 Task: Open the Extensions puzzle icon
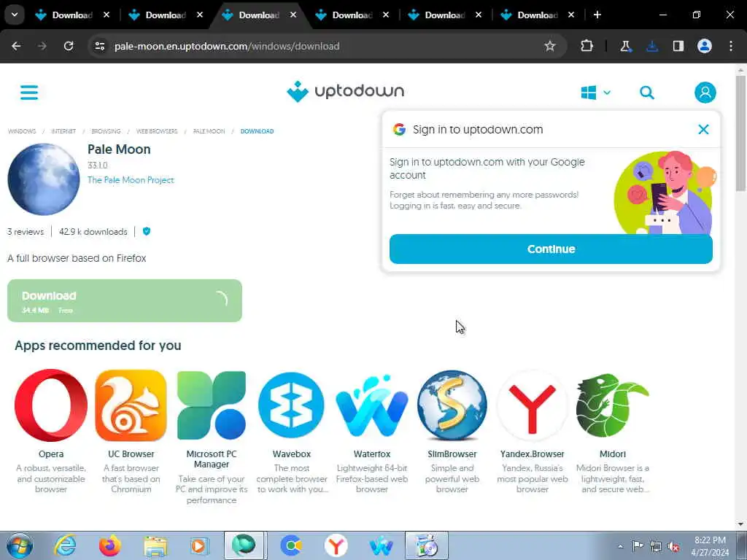pos(587,46)
